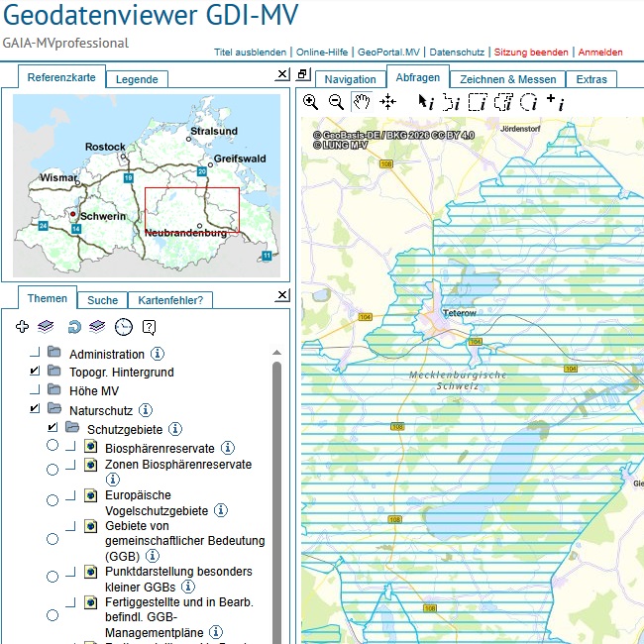Open the Online-Hilfe link
The width and height of the screenshot is (644, 644).
coord(322,53)
